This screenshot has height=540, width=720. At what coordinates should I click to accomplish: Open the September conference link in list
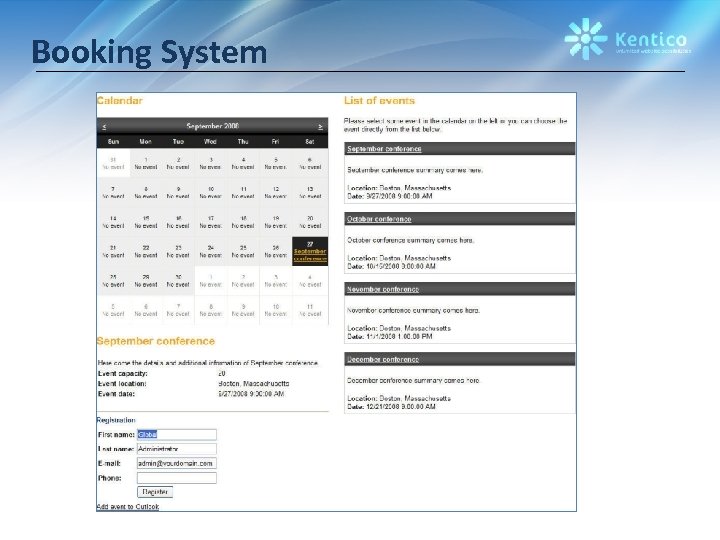(x=384, y=149)
